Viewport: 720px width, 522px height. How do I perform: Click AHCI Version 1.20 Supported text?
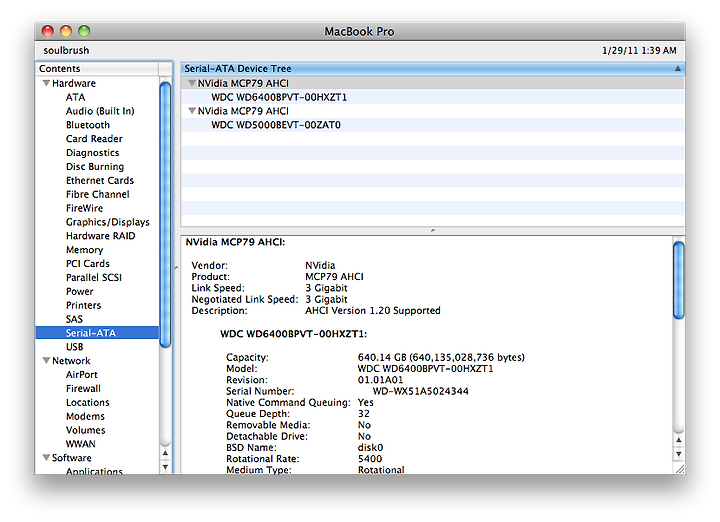point(373,311)
